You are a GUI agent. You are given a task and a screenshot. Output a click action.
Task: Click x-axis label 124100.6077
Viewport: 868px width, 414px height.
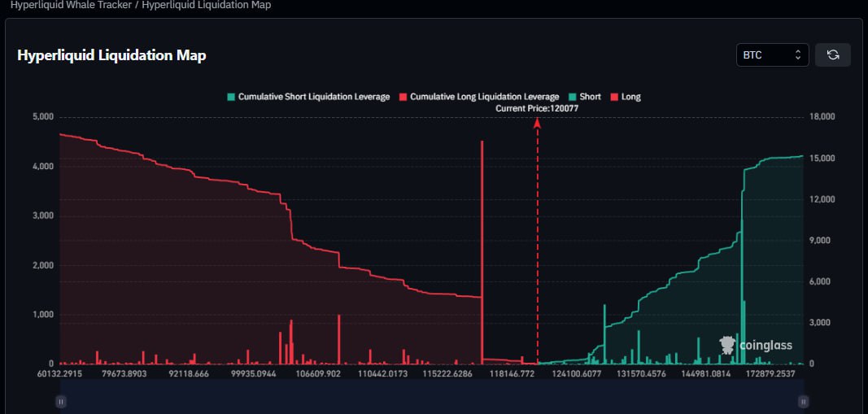[576, 374]
